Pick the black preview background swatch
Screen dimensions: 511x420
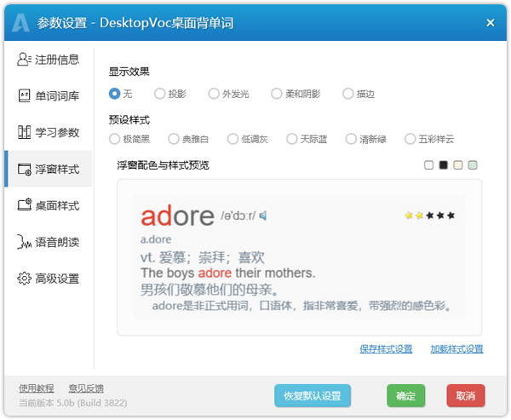coord(443,165)
